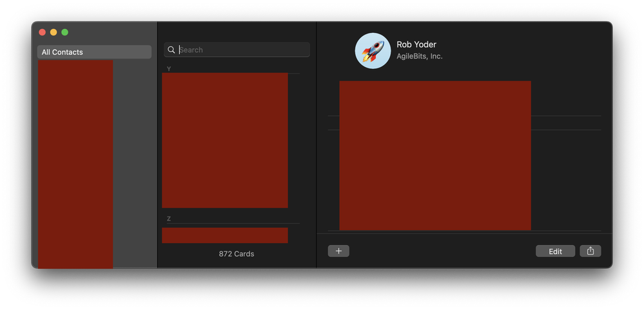The height and width of the screenshot is (310, 644).
Task: Click divider between sidebar and contact list
Action: [157, 161]
